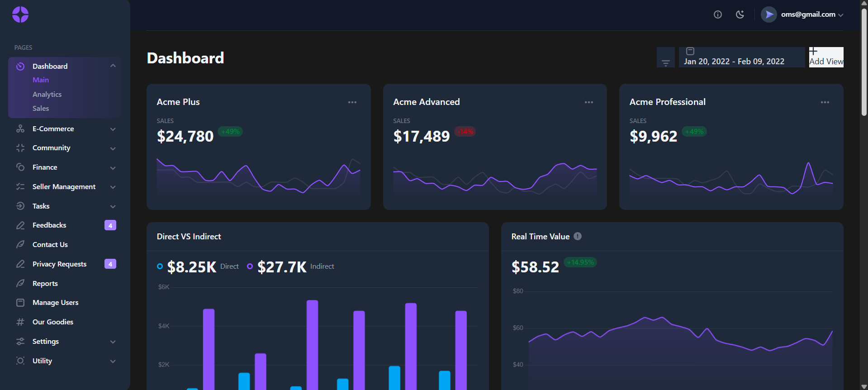Click the Real Time Value info tooltip icon
This screenshot has width=868, height=390.
click(x=578, y=236)
